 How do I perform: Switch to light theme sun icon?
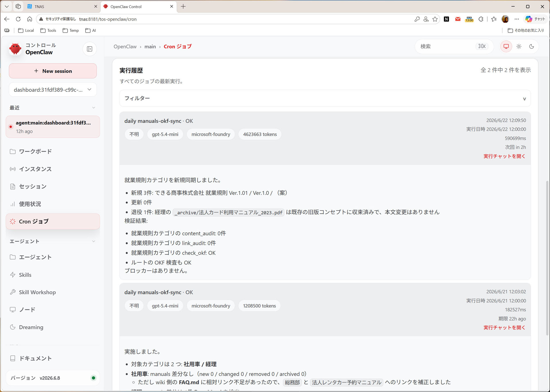tap(519, 46)
